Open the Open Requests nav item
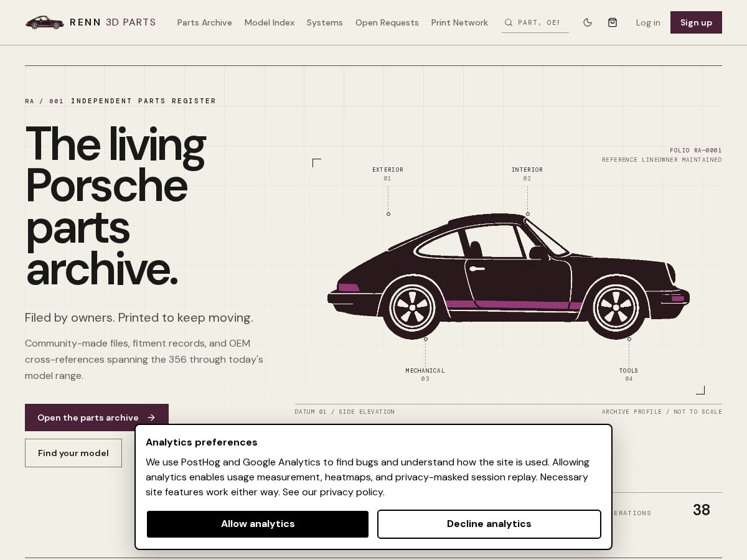 (x=387, y=22)
